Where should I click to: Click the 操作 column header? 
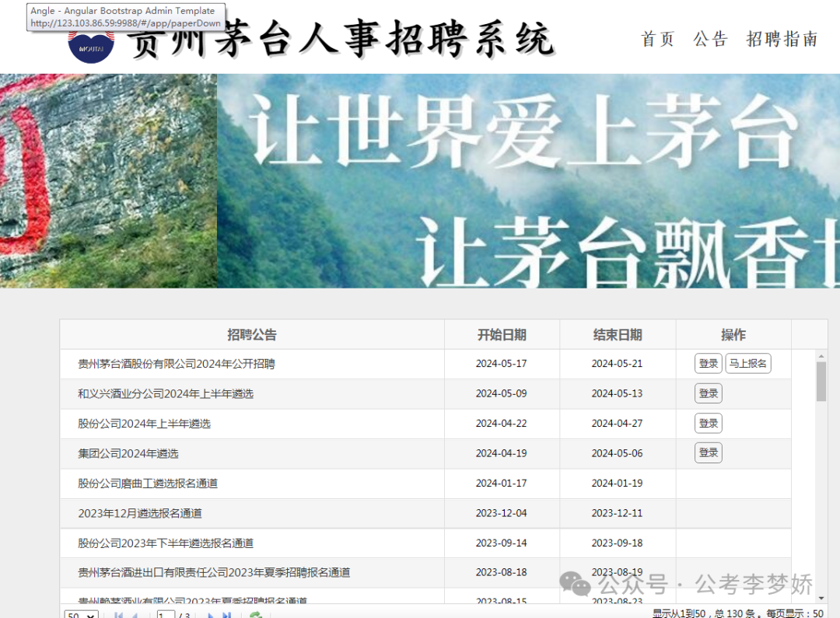tap(733, 335)
